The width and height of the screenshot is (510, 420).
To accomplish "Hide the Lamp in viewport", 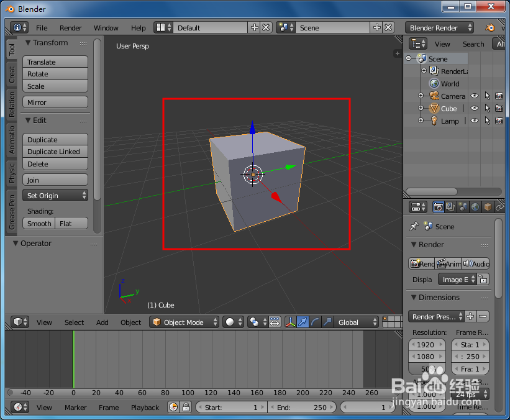I will [x=475, y=121].
